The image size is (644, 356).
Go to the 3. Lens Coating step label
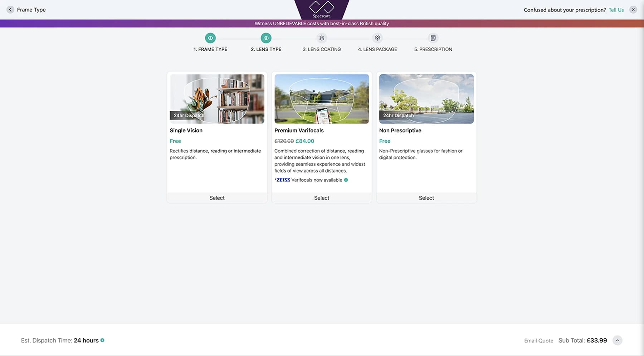point(322,49)
